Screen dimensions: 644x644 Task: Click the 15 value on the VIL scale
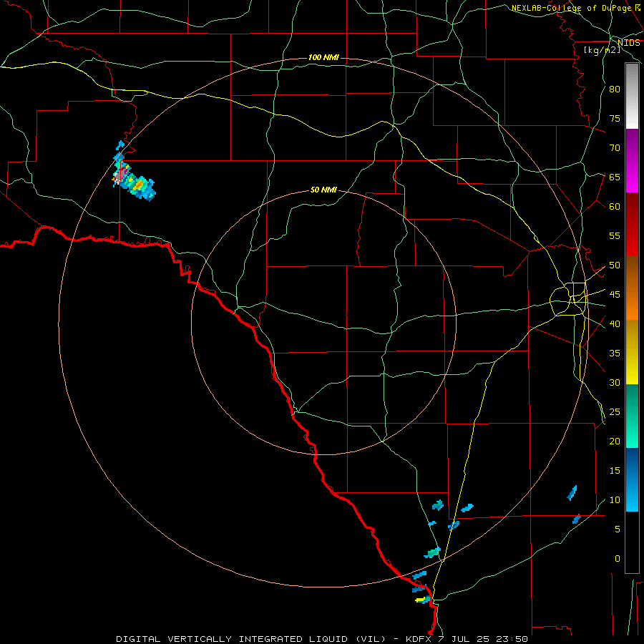pyautogui.click(x=615, y=471)
